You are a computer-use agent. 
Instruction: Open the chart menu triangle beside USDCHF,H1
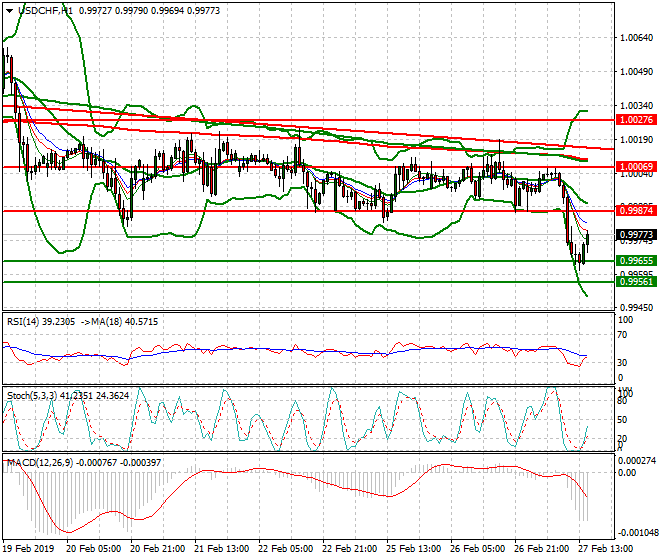click(x=10, y=11)
